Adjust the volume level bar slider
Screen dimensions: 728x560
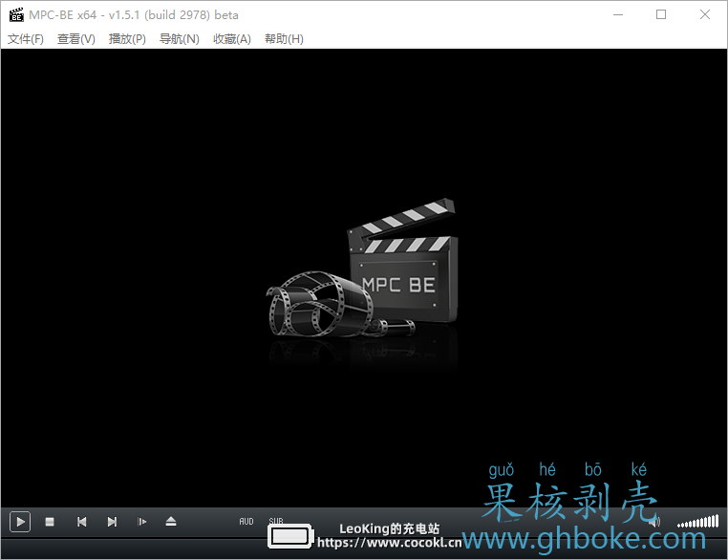[697, 522]
